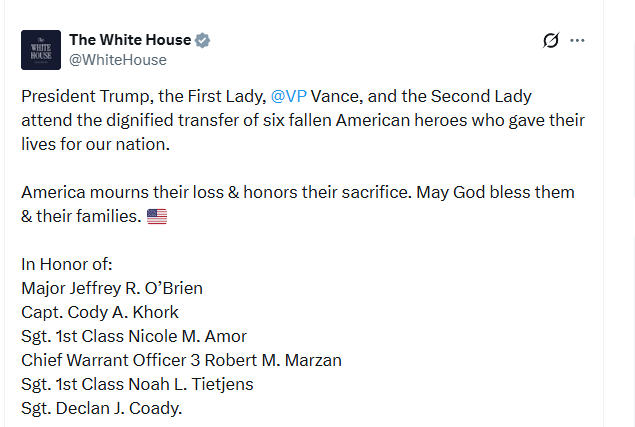Click the name Sgt. 1st Class Noah L. Tietjens
Image resolution: width=635 pixels, height=427 pixels.
pyautogui.click(x=137, y=384)
